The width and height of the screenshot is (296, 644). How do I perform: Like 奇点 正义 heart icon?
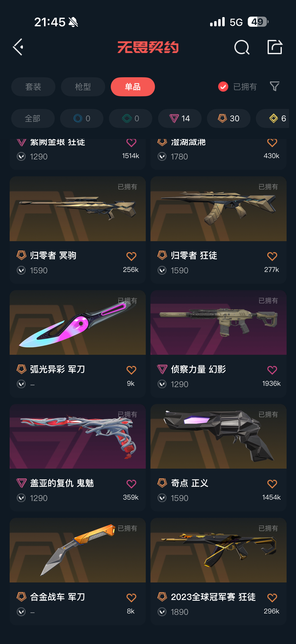click(272, 484)
